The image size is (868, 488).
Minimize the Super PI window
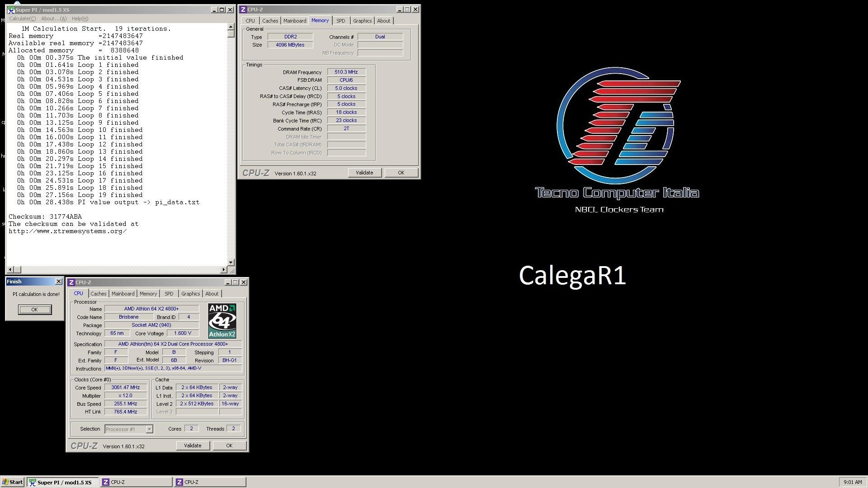click(x=214, y=9)
